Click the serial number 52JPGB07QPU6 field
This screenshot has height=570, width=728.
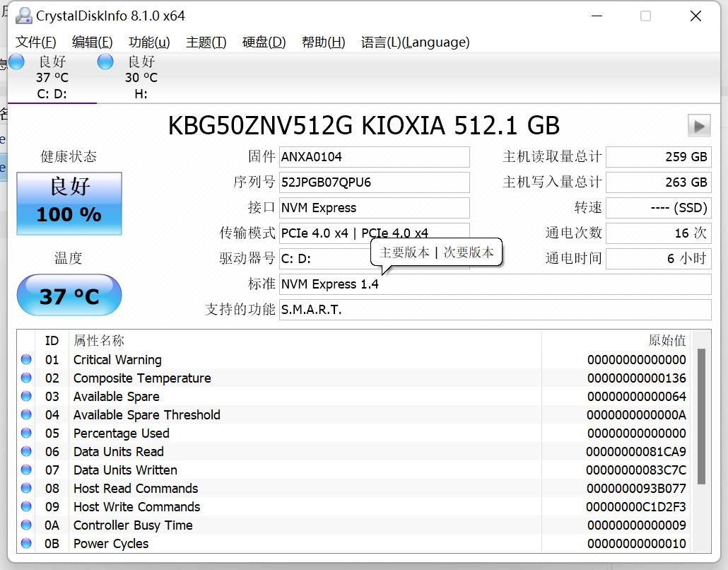[x=375, y=182]
